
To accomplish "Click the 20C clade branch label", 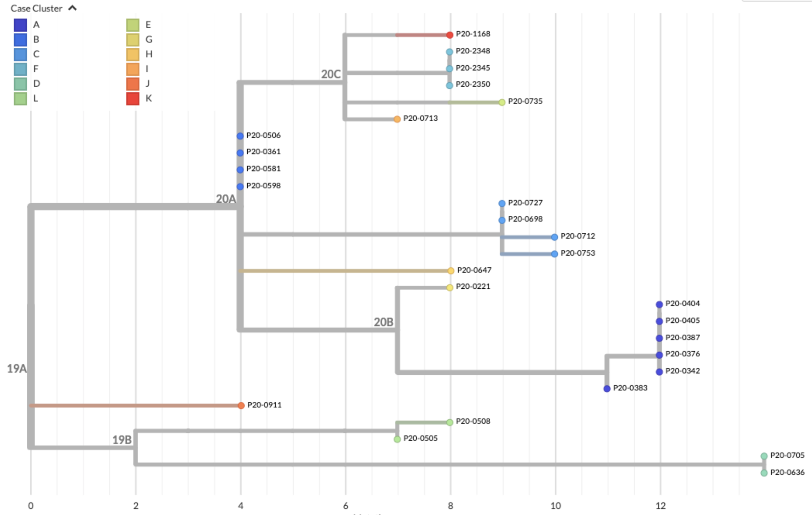I will pyautogui.click(x=331, y=74).
